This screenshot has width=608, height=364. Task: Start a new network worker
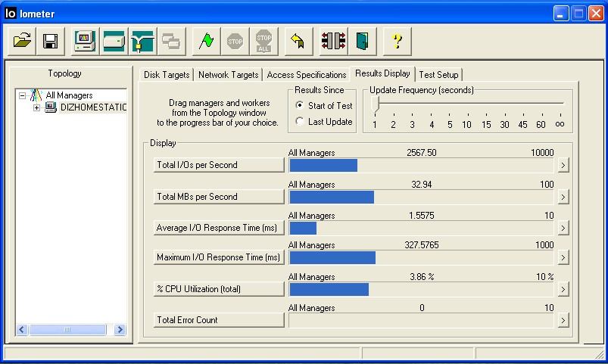142,41
